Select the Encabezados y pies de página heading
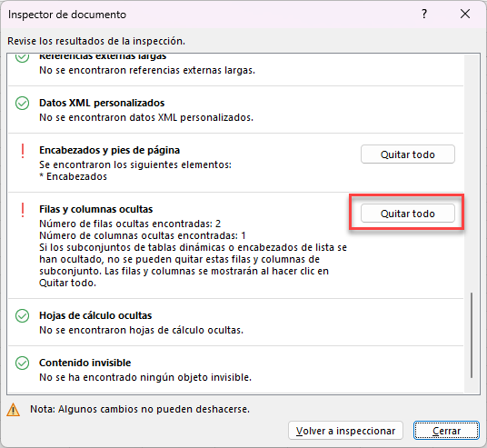The image size is (487, 448). click(x=109, y=150)
